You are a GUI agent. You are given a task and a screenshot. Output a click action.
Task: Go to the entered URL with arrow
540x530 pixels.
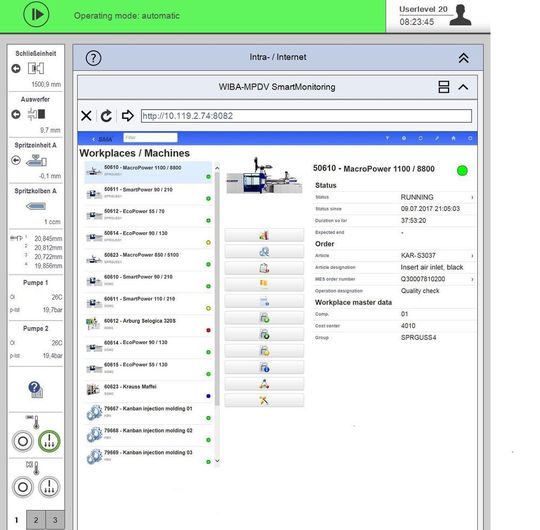point(127,116)
